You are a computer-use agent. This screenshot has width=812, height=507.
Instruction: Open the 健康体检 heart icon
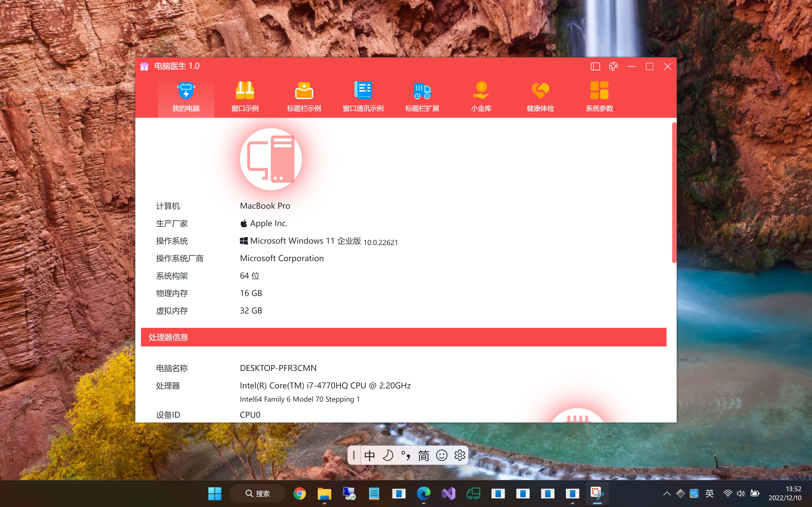coord(540,90)
